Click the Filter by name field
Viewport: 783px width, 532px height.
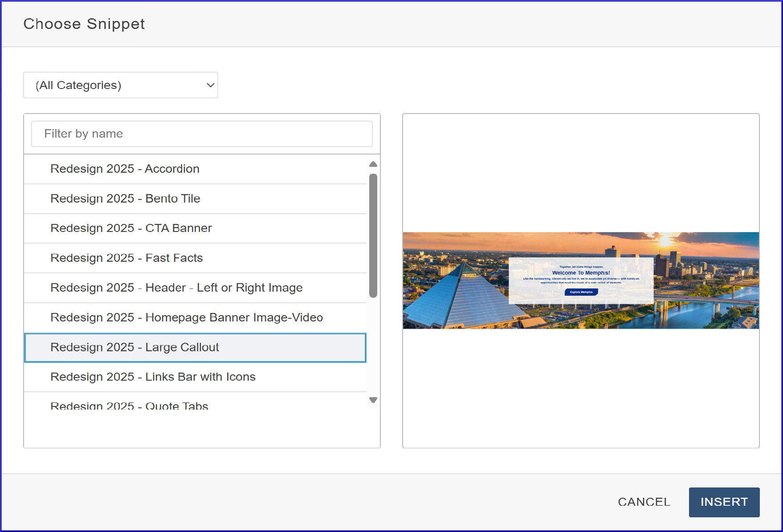202,134
